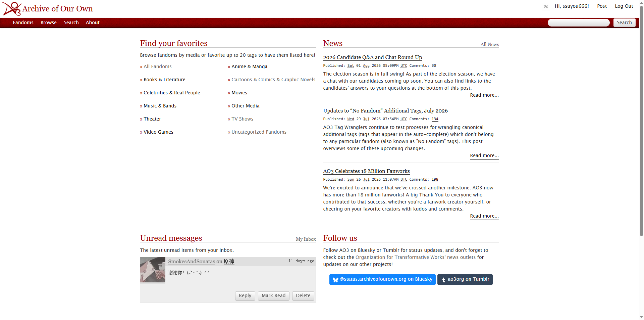Open 2026 Candidate Q&A and Chat Round Up
644x320 pixels.
(x=372, y=57)
